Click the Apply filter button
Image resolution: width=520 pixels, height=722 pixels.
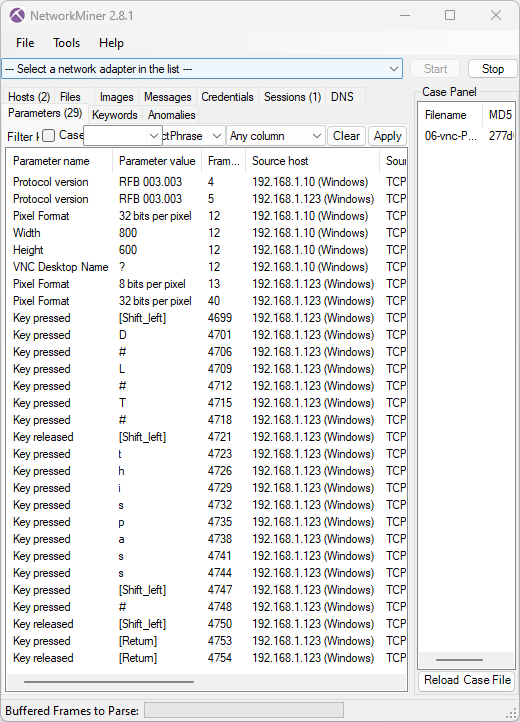pyautogui.click(x=387, y=136)
